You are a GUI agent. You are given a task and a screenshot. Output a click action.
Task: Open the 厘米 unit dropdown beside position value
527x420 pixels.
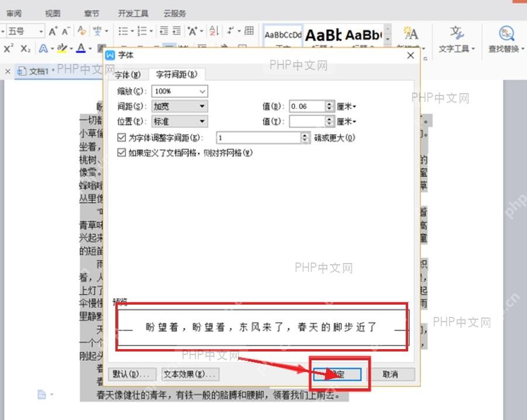347,121
